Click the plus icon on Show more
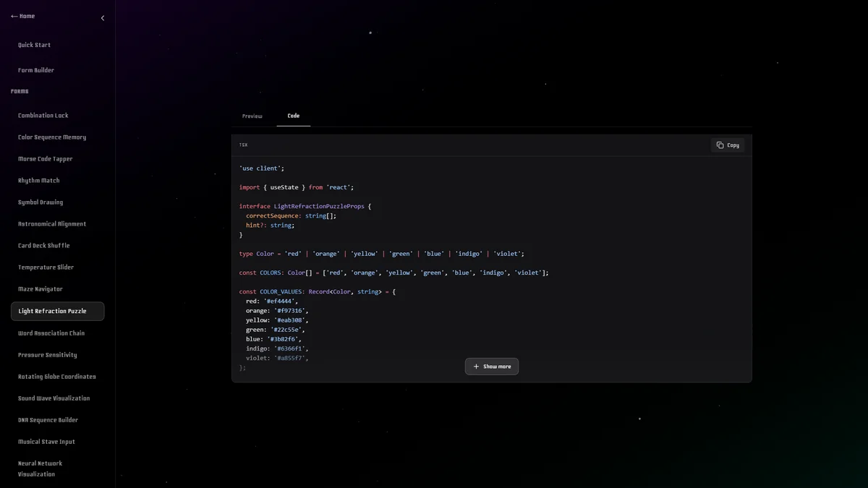 475,367
